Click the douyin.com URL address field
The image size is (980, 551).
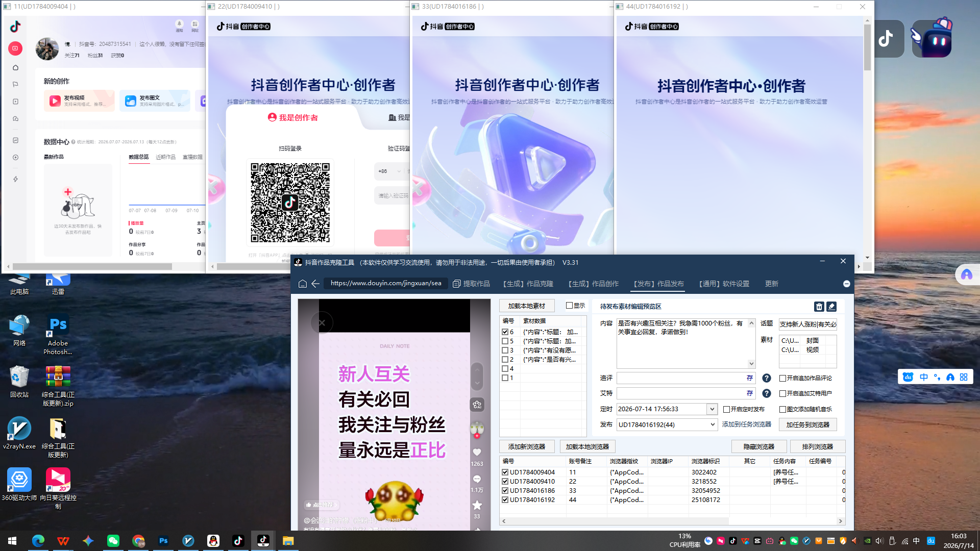point(386,284)
